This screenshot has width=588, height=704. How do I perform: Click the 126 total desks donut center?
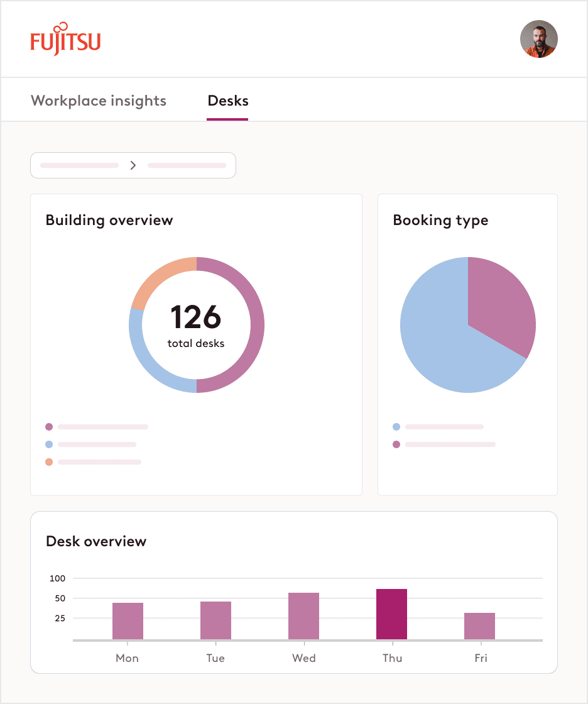click(x=196, y=324)
